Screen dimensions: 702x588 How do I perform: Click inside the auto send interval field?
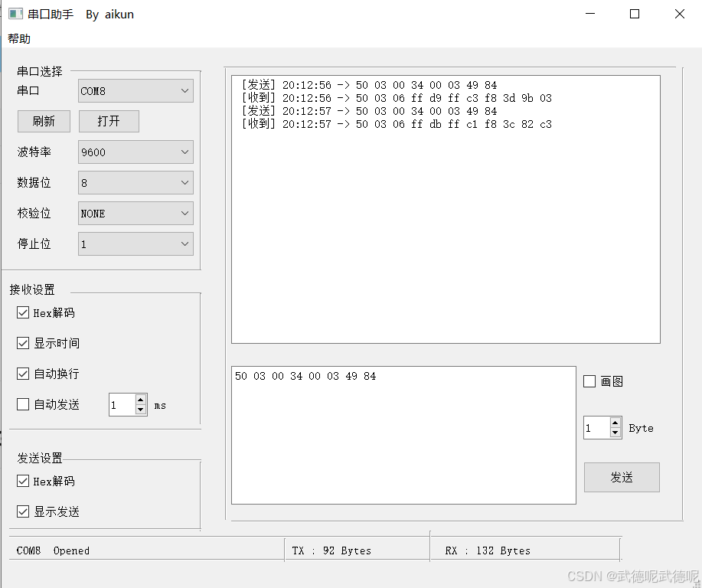tap(122, 404)
